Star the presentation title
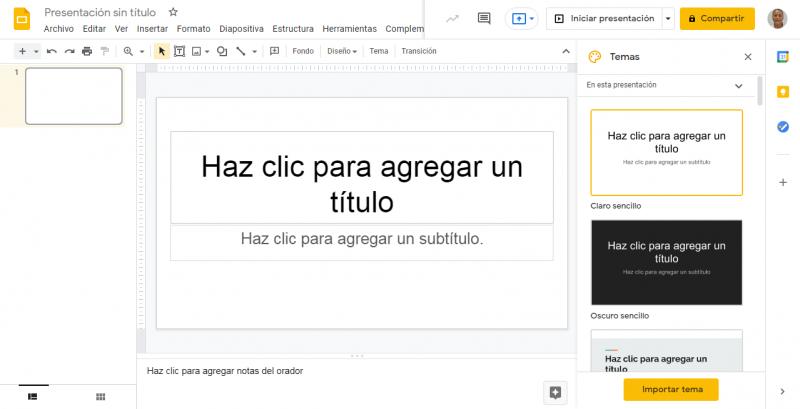Screen dimensions: 800x409 [173, 12]
